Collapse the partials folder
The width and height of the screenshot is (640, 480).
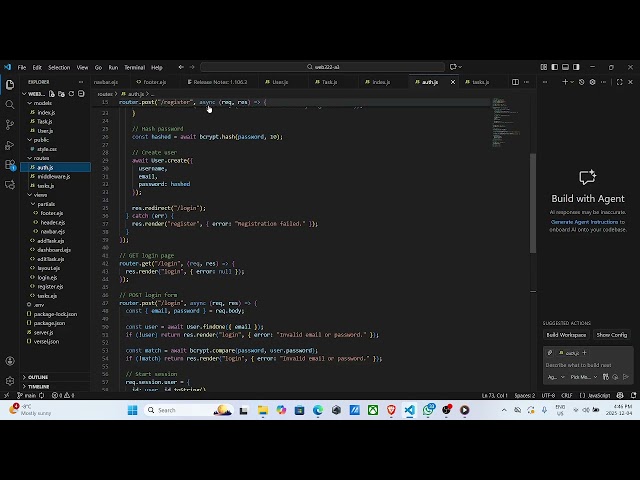tap(33, 204)
